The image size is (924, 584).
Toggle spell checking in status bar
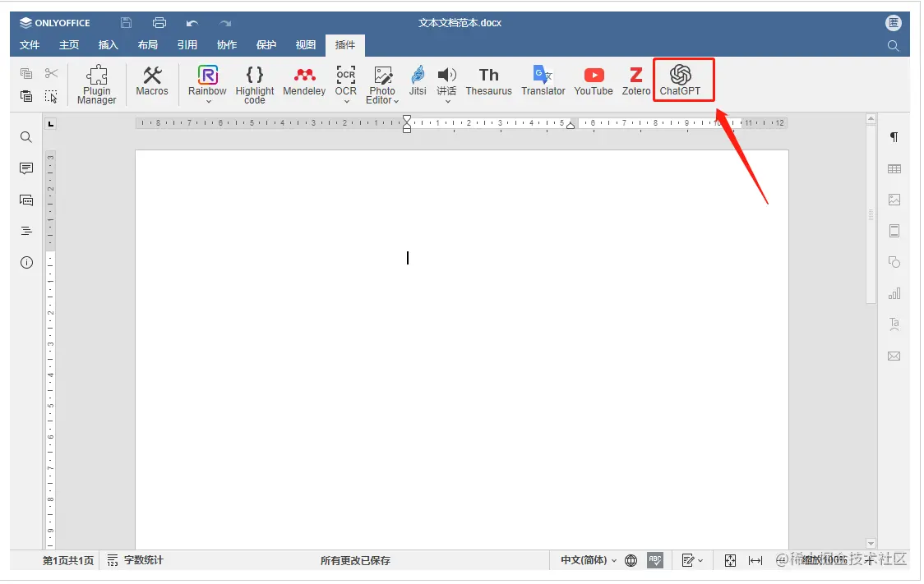point(654,560)
